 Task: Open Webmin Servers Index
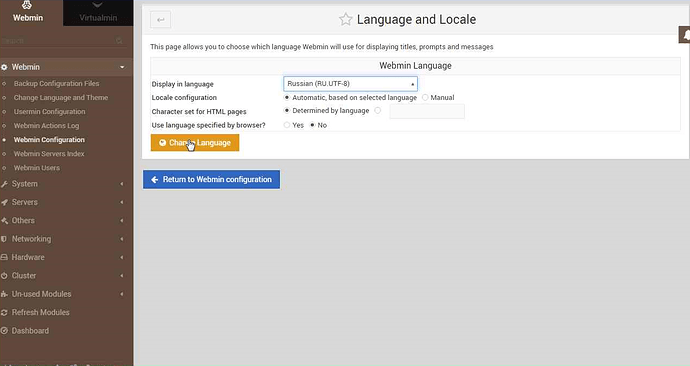(x=49, y=154)
